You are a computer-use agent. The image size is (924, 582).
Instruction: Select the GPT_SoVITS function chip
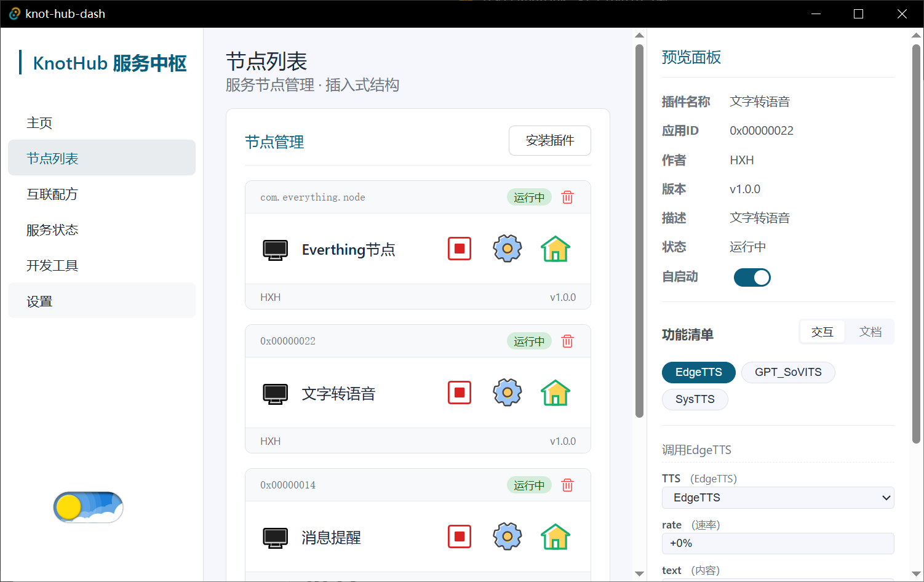tap(788, 372)
